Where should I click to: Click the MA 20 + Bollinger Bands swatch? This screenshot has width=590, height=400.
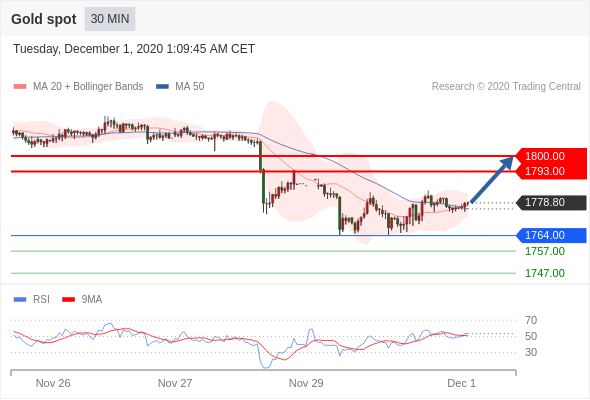(20, 87)
